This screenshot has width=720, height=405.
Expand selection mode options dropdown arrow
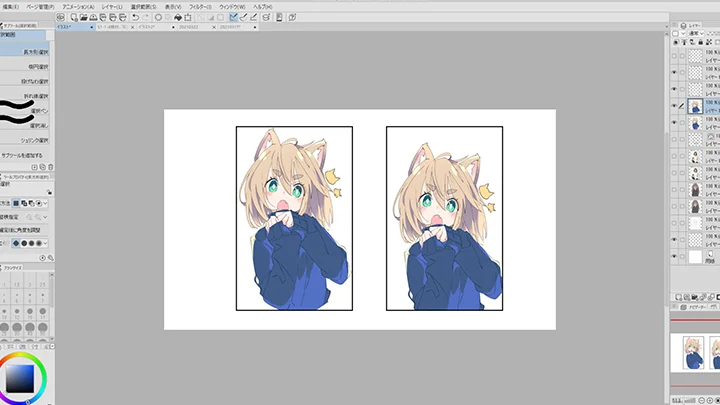pos(45,203)
